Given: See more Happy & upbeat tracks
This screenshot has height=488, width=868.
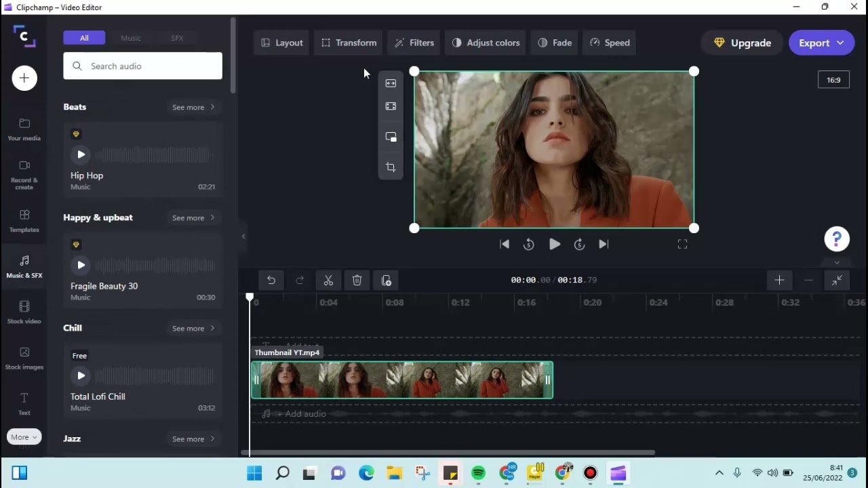Looking at the screenshot, I should click(x=193, y=218).
